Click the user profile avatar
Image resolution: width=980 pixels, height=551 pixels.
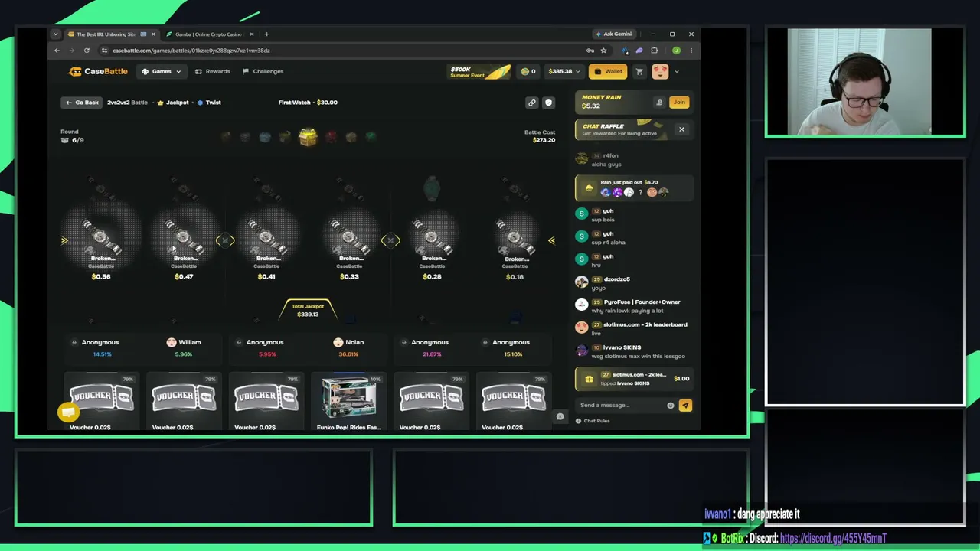click(x=660, y=71)
